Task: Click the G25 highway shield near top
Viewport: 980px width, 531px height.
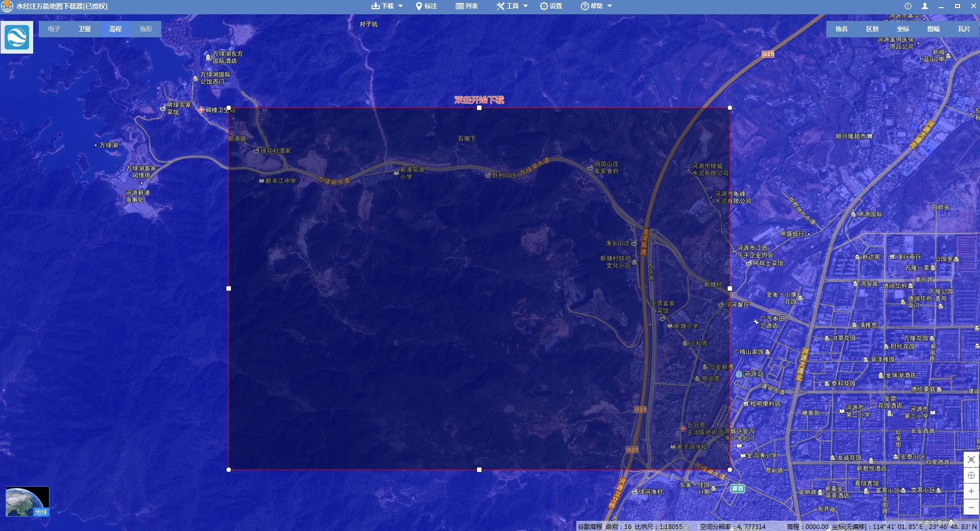Action: [x=768, y=54]
